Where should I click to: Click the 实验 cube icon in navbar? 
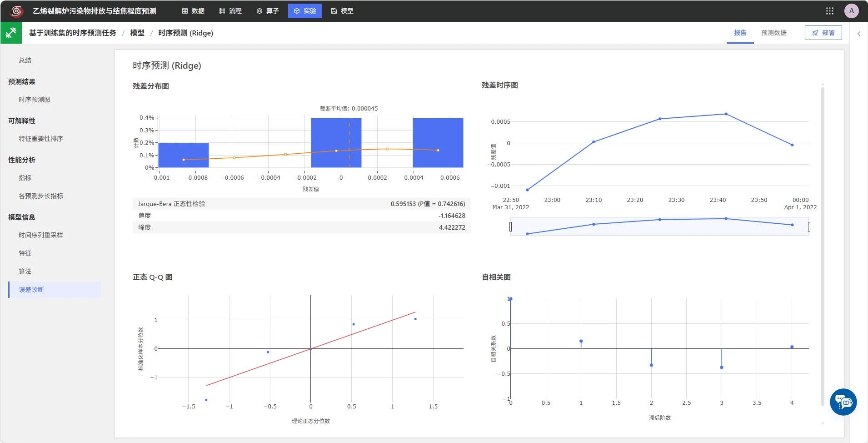pos(297,11)
